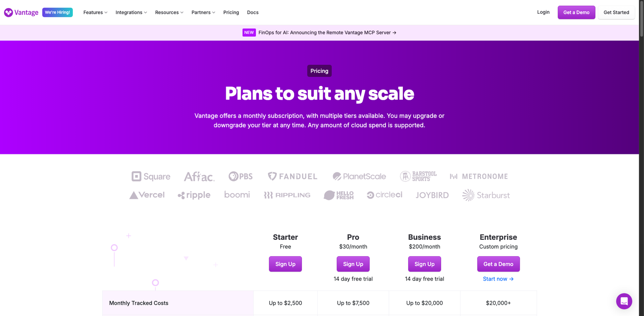
Task: Click the Starburst company logo
Action: click(486, 195)
